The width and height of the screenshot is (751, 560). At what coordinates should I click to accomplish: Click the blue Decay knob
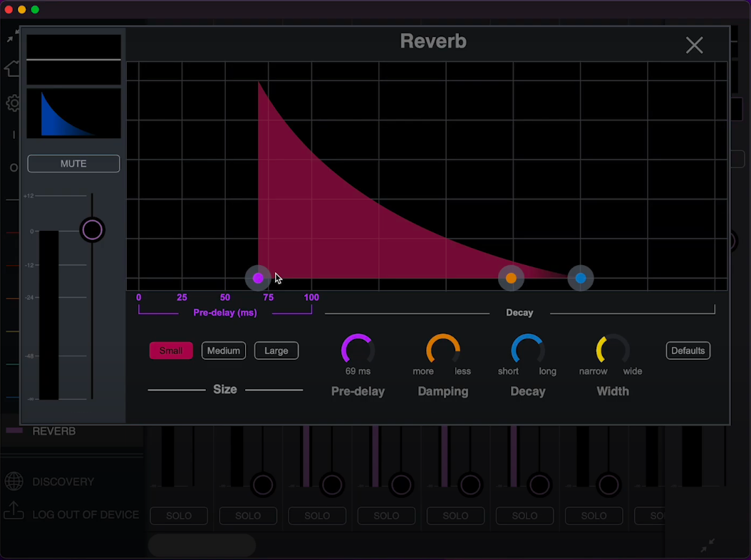[x=527, y=350]
